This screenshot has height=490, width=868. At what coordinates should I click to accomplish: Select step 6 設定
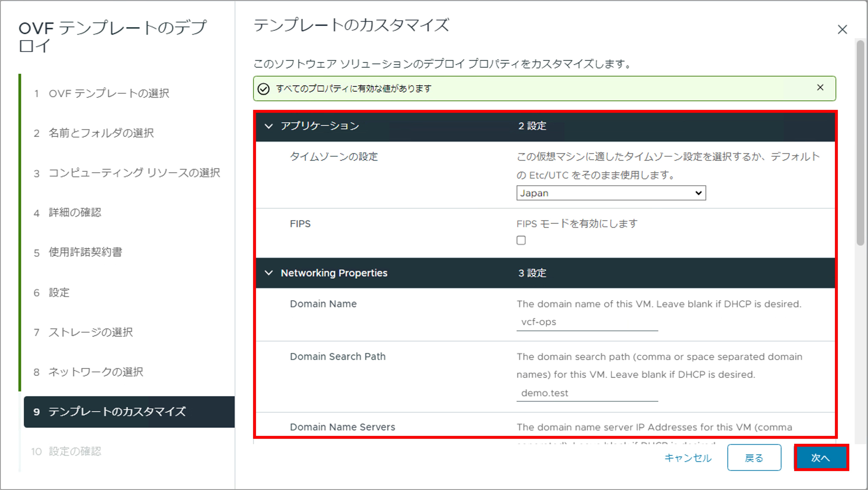point(59,292)
